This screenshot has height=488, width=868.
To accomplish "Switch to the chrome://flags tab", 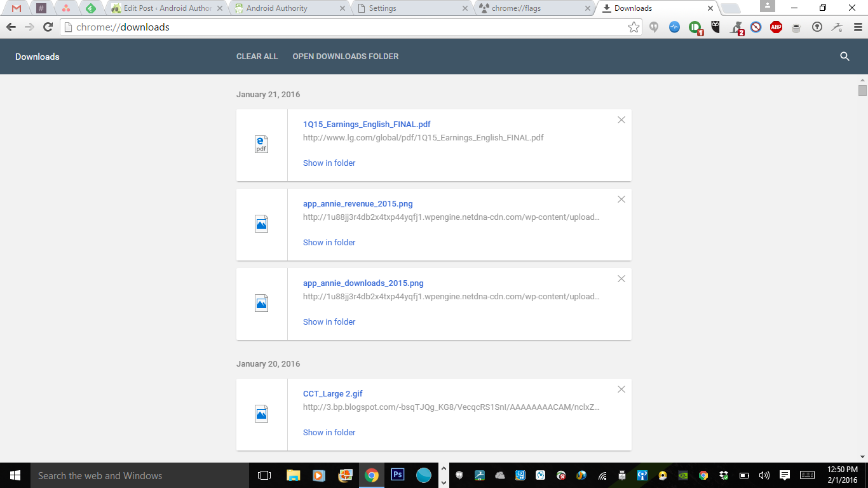I will [532, 8].
